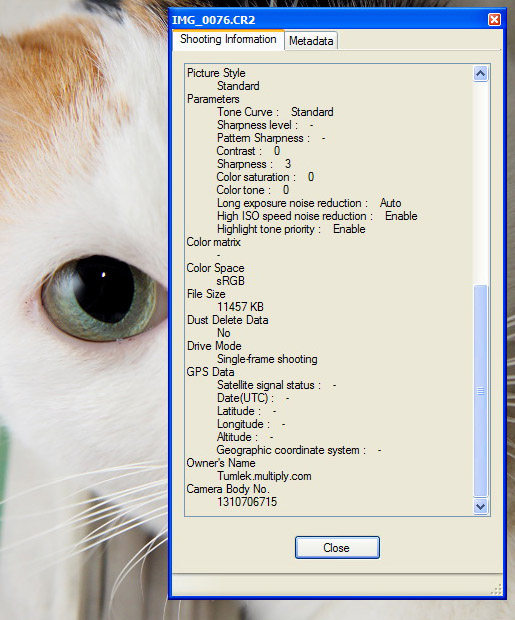Select the High ISO speed noise reduction line
515x620 pixels.
point(317,216)
